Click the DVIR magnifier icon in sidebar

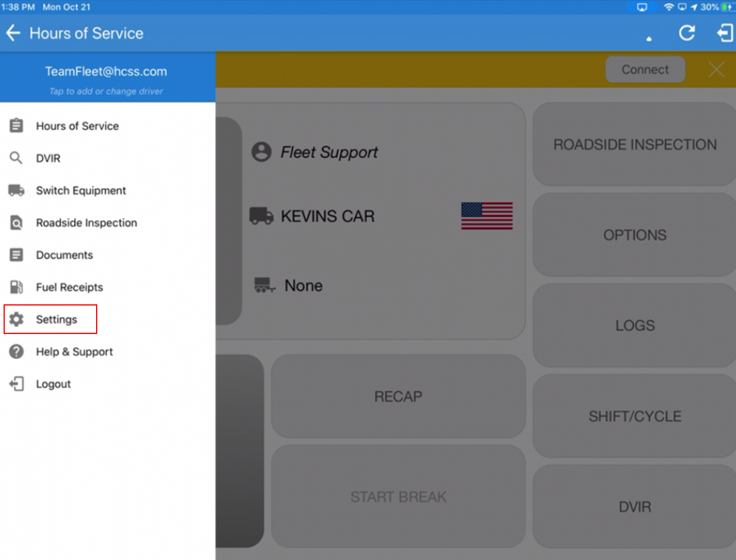[17, 158]
